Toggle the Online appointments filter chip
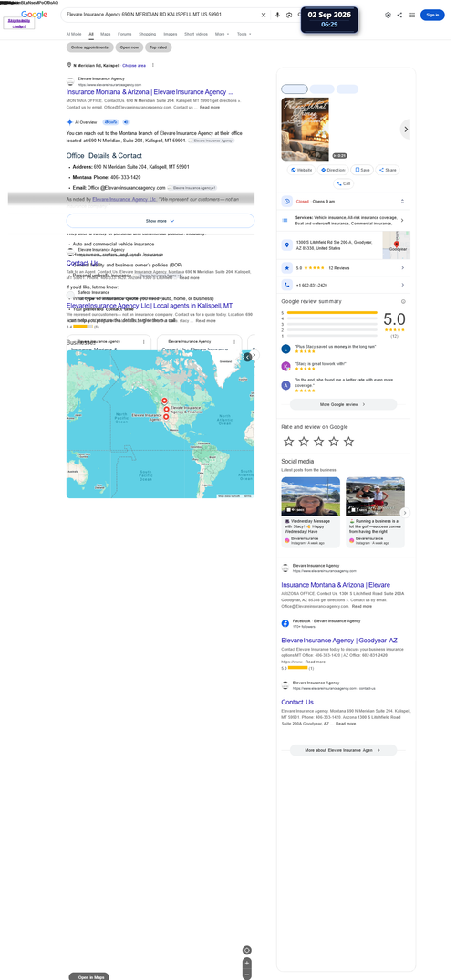456x980 pixels. point(90,47)
